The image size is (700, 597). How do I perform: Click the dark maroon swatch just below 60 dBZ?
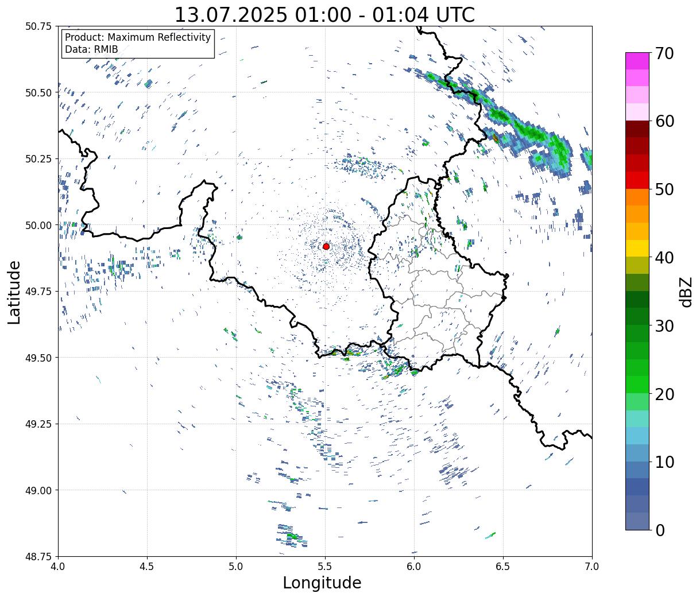637,129
